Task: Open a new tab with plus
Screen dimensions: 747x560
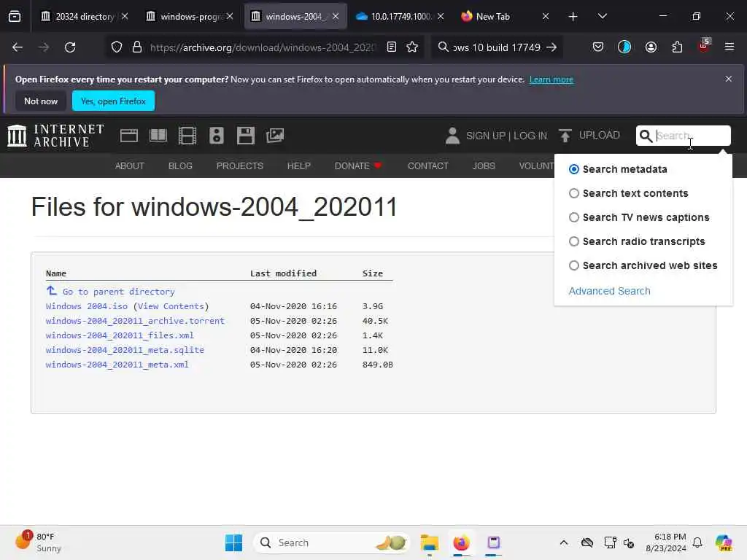Action: coord(573,17)
